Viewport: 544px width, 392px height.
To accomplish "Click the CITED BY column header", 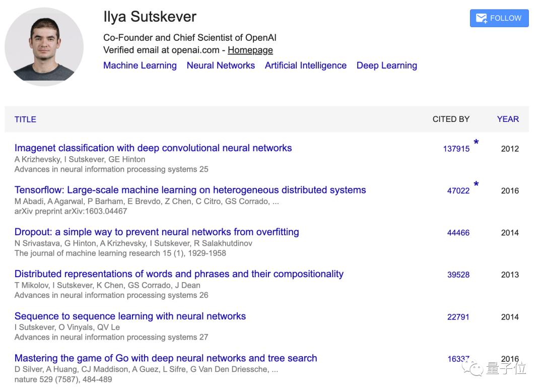I will pyautogui.click(x=451, y=119).
